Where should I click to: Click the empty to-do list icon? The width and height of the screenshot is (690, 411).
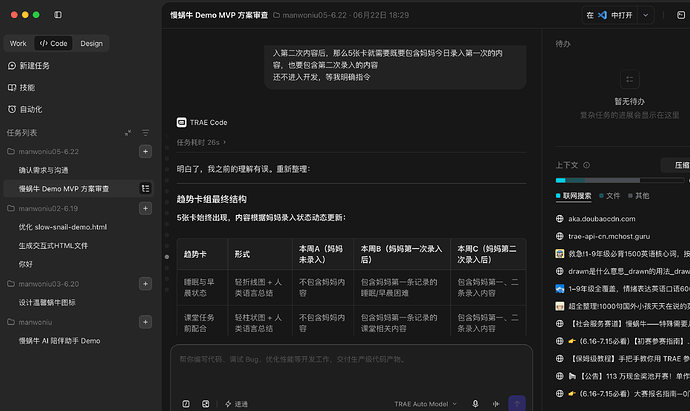tap(630, 79)
